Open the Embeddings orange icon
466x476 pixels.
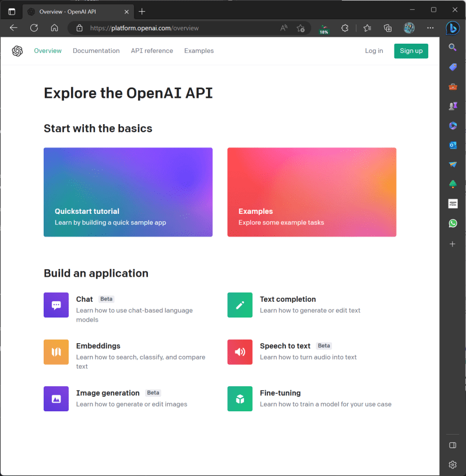pos(56,352)
